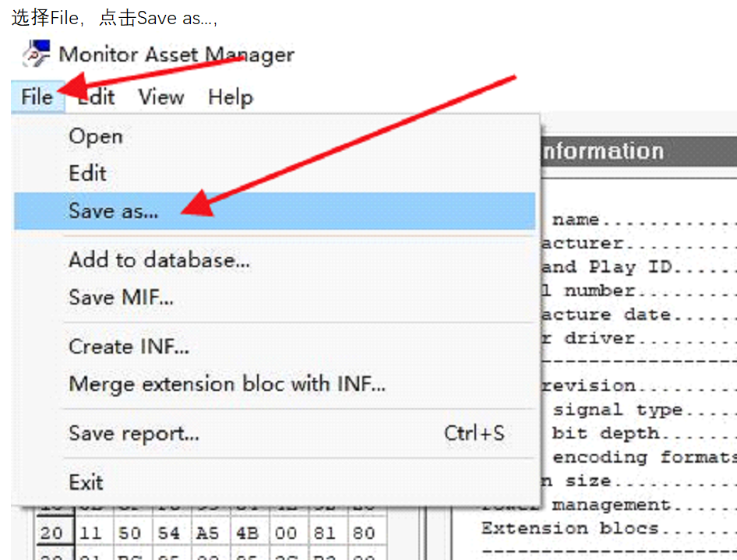Choose Open from the File dropdown
The height and width of the screenshot is (560, 737).
pyautogui.click(x=95, y=136)
